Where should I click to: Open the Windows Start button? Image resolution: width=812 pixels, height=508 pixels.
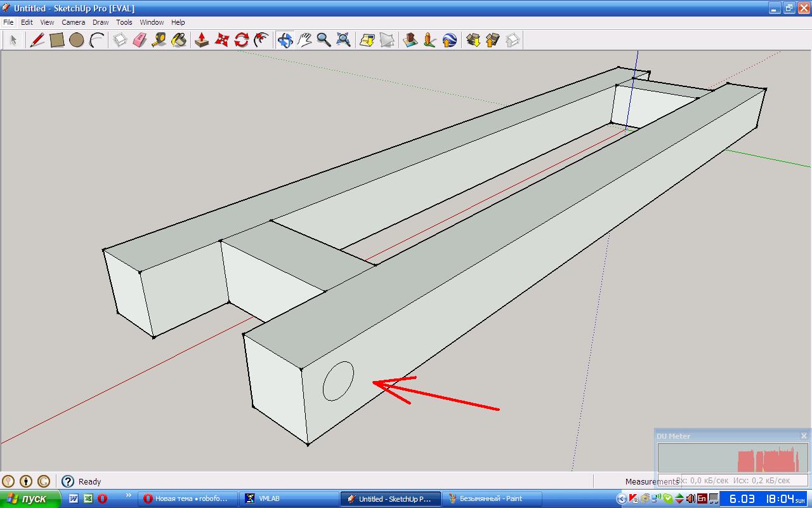coord(30,498)
